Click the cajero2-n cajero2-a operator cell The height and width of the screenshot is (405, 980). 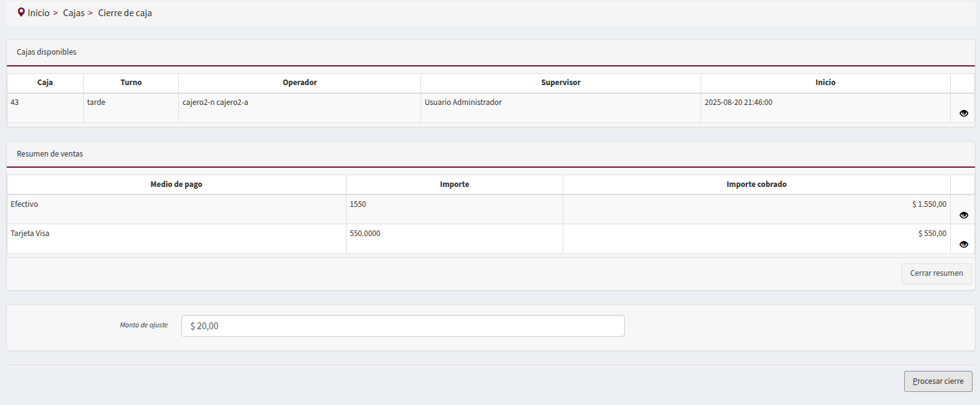tap(215, 102)
